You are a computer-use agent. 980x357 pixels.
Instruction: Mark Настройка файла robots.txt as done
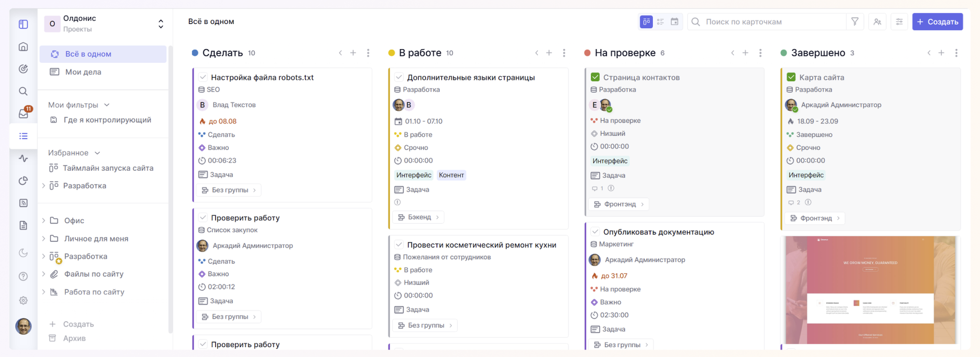coord(203,77)
